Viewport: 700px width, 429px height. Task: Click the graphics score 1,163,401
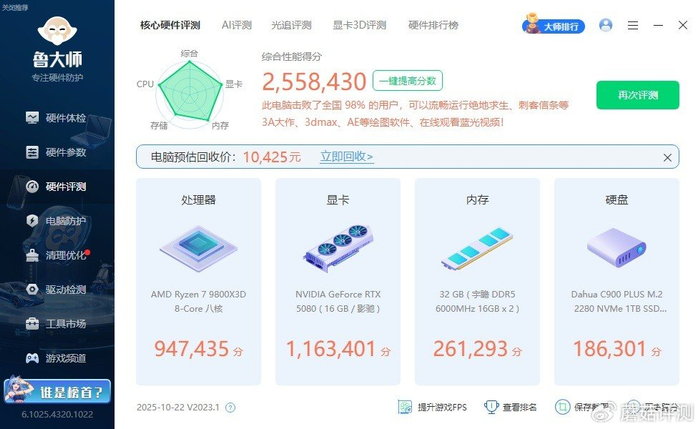[331, 349]
